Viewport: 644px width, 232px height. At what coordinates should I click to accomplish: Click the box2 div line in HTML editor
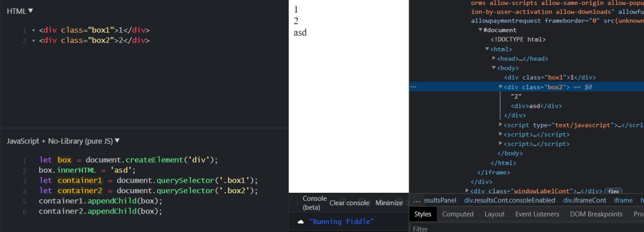coord(94,40)
